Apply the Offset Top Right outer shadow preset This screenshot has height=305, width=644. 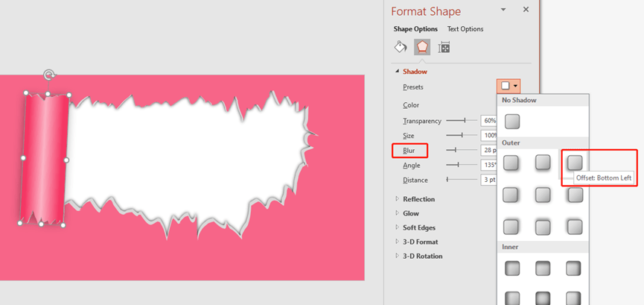[511, 227]
